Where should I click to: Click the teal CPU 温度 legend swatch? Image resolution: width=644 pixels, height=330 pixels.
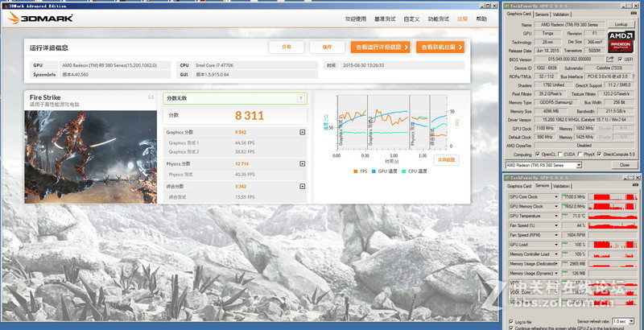tap(404, 171)
